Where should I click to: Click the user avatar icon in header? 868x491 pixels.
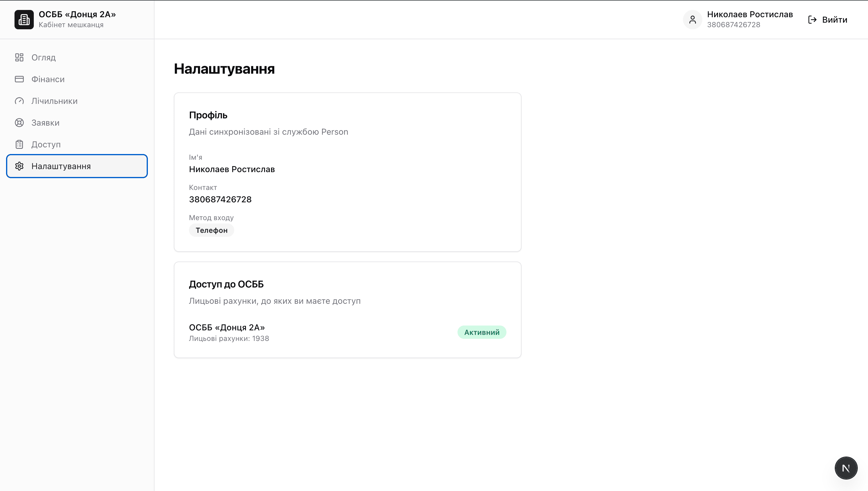pyautogui.click(x=692, y=20)
